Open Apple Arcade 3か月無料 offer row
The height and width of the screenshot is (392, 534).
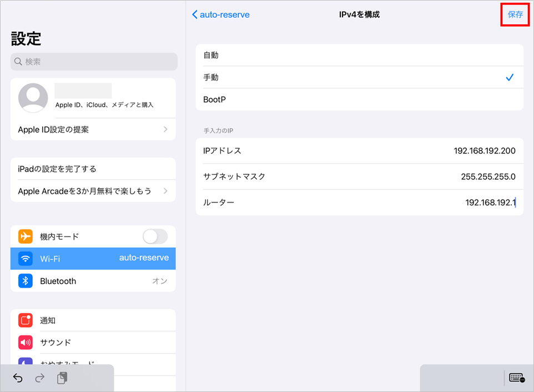pyautogui.click(x=93, y=191)
